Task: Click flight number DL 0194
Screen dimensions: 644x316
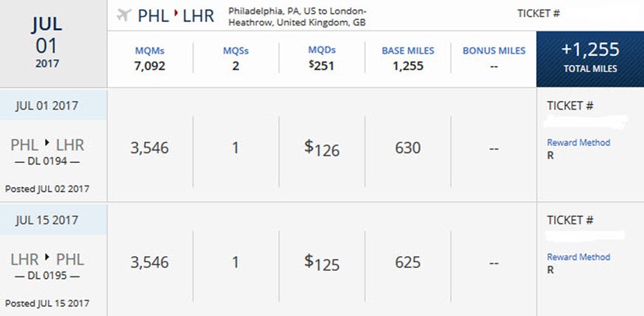Action: pyautogui.click(x=47, y=161)
